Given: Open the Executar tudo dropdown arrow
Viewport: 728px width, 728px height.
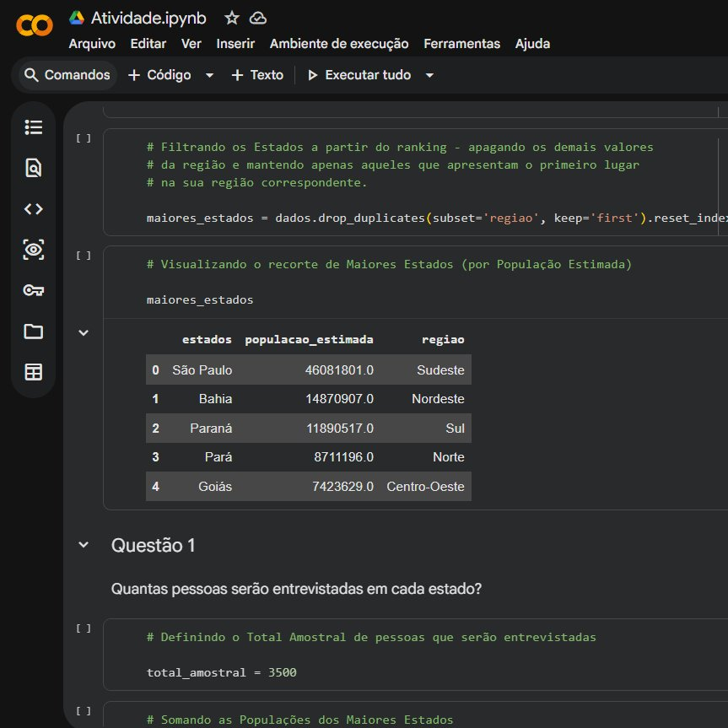Looking at the screenshot, I should [x=429, y=75].
